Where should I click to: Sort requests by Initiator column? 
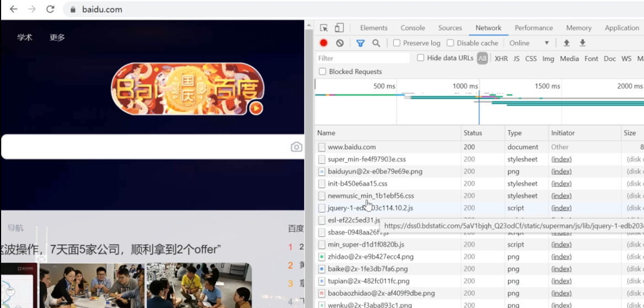(x=585, y=133)
